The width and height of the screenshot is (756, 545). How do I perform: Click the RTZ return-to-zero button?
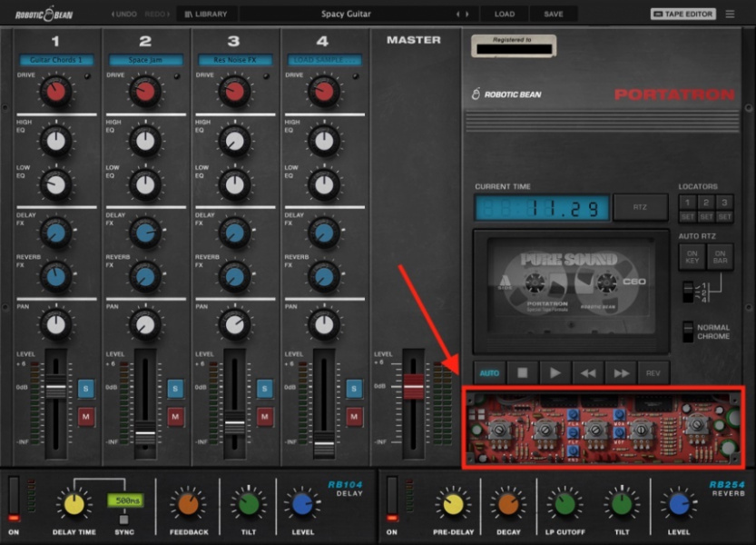tap(641, 207)
